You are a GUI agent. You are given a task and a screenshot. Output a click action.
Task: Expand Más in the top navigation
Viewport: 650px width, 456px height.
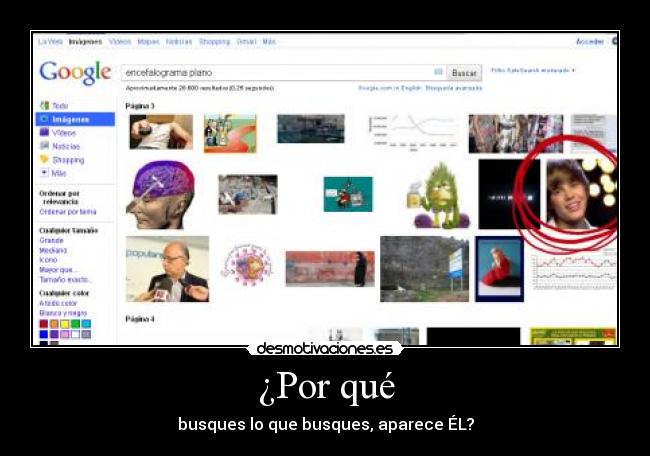269,41
